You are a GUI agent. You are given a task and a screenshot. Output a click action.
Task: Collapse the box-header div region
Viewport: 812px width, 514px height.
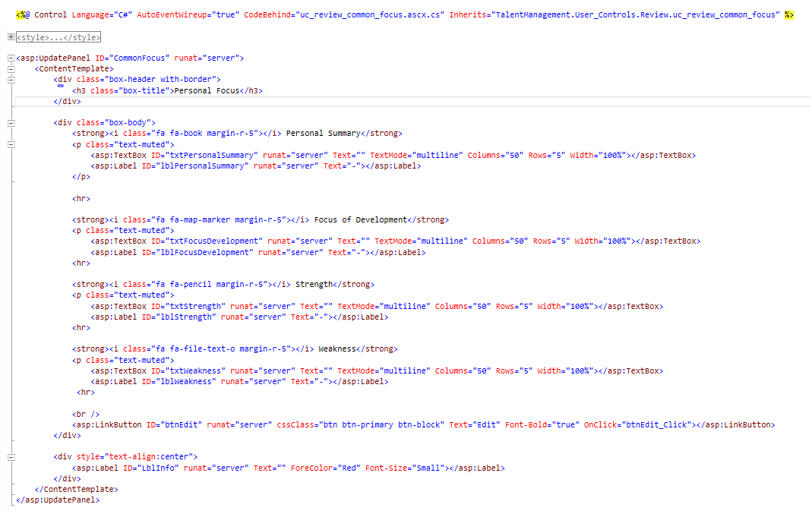(x=11, y=79)
